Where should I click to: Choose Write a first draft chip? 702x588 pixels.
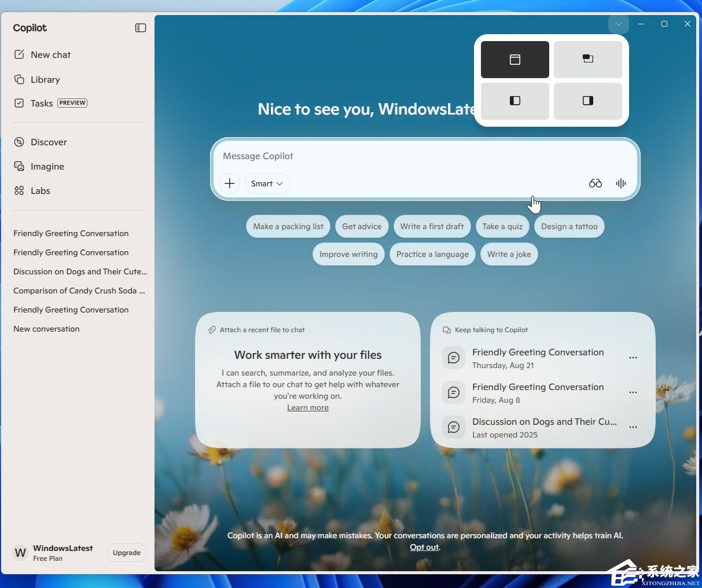click(432, 226)
